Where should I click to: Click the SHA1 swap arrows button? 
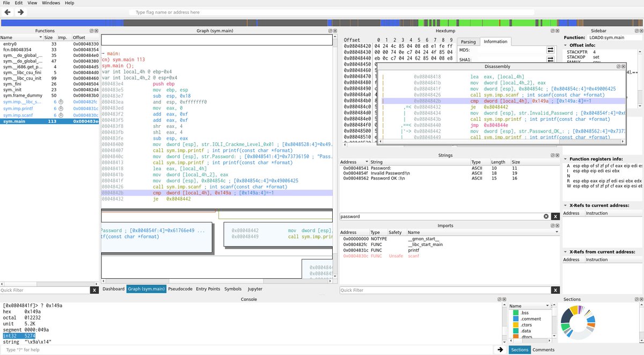click(550, 60)
